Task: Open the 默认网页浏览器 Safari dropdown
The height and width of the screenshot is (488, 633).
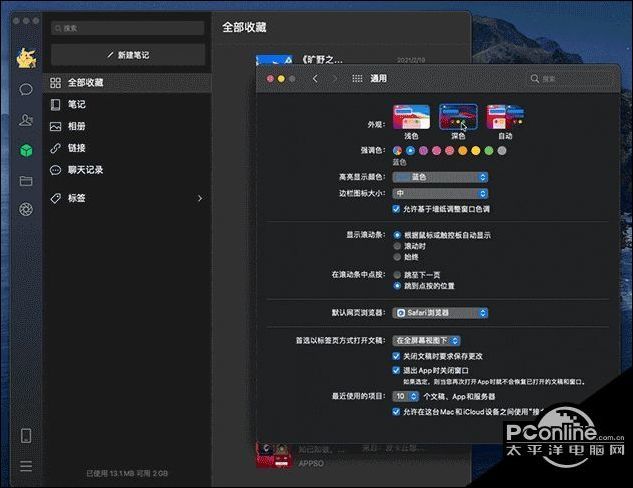Action: pos(440,313)
